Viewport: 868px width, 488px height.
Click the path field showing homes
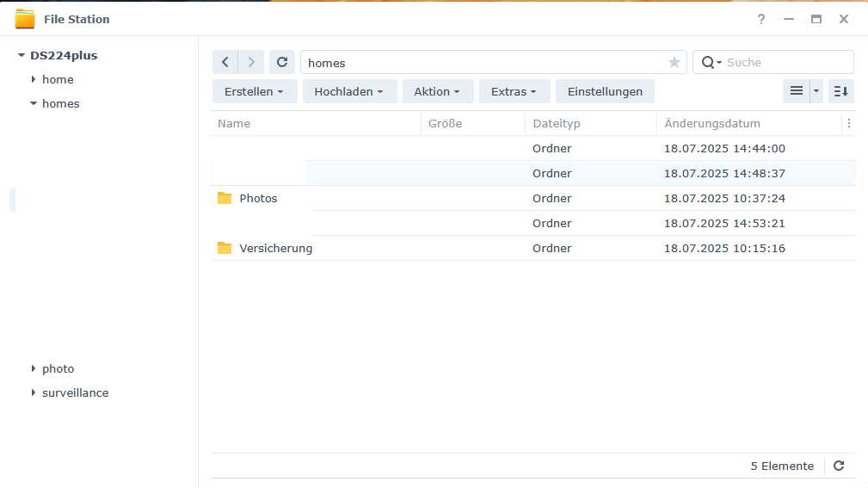coord(493,62)
